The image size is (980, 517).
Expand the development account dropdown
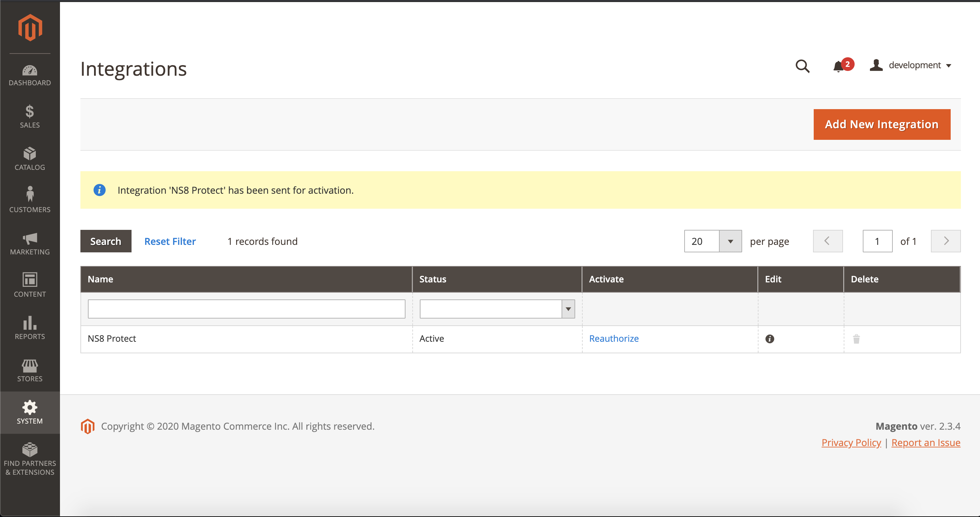pyautogui.click(x=911, y=65)
